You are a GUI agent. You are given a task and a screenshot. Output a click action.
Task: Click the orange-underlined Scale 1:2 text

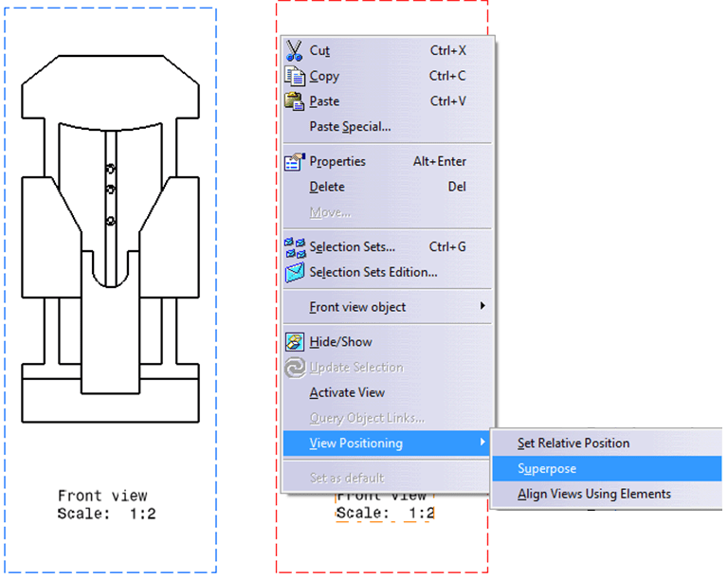pyautogui.click(x=385, y=514)
